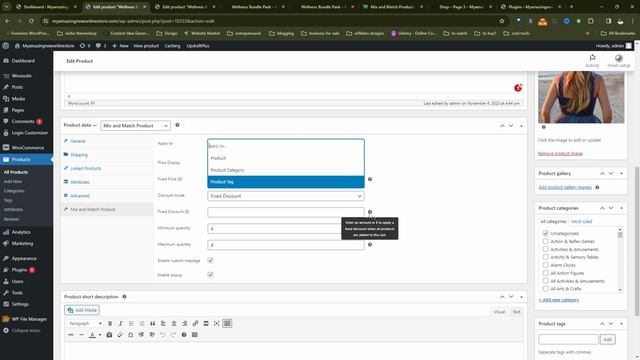Open keyboard shortcuts help icon
Image resolution: width=640 pixels, height=360 pixels.
tap(184, 335)
